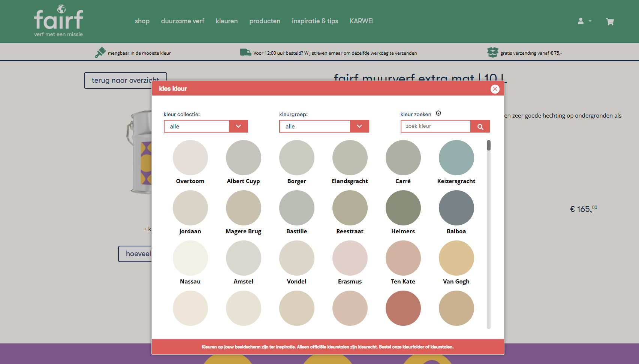Click the magnifier search button for colors

(480, 127)
